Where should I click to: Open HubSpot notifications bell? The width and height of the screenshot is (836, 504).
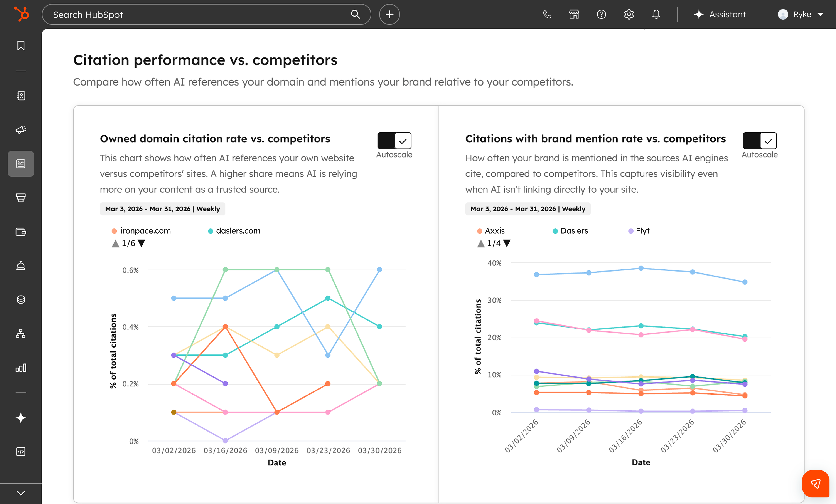click(656, 14)
